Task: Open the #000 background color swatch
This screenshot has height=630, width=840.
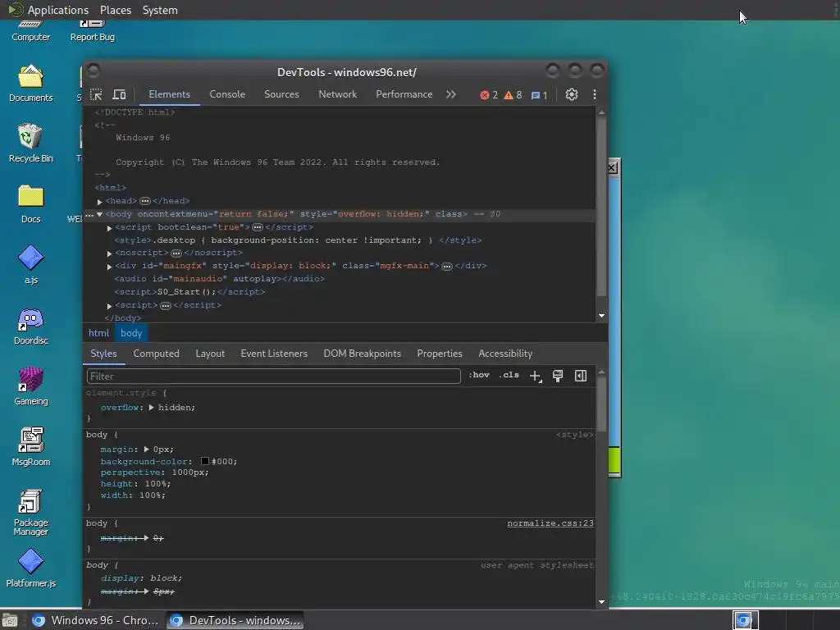Action: [x=204, y=461]
